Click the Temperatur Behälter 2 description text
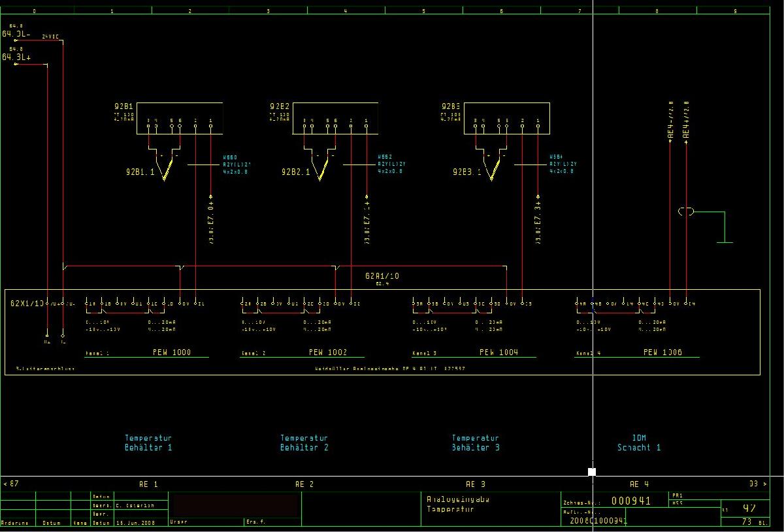 [x=304, y=443]
